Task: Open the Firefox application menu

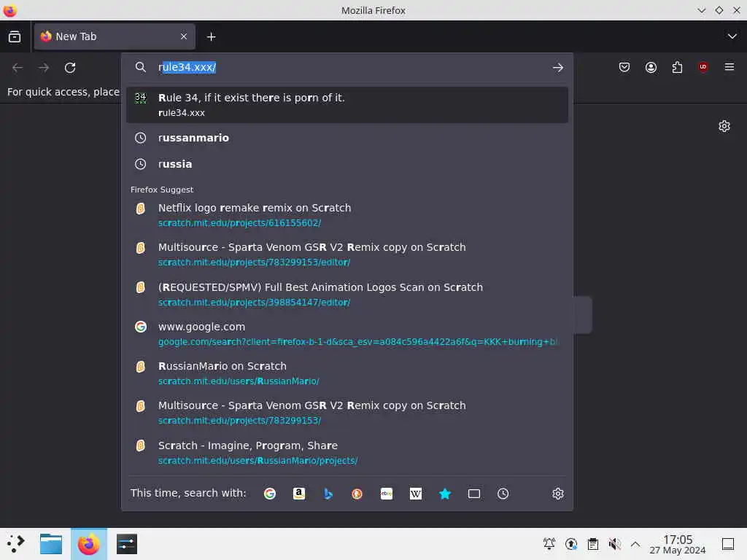Action: 729,68
